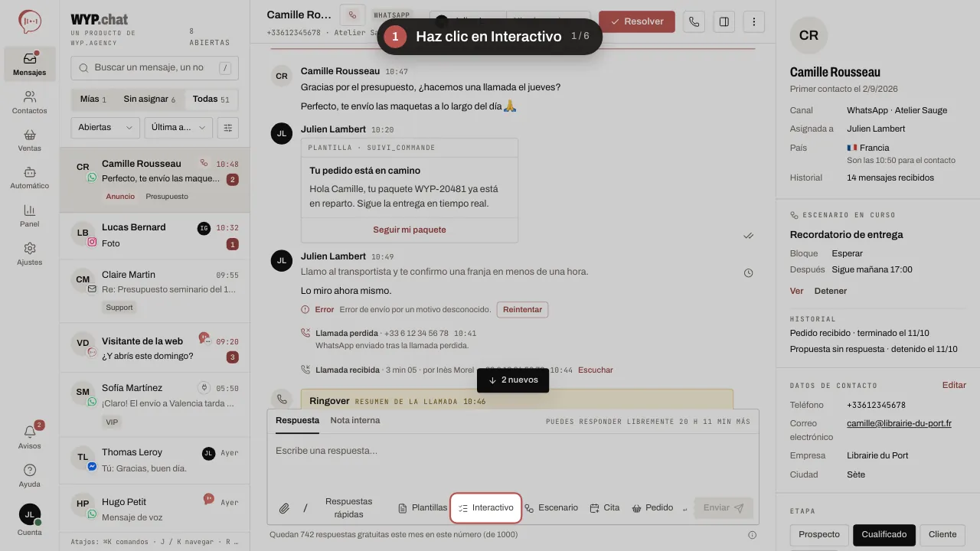Open Plantillas in composer toolbar
The height and width of the screenshot is (551, 980).
tap(423, 508)
